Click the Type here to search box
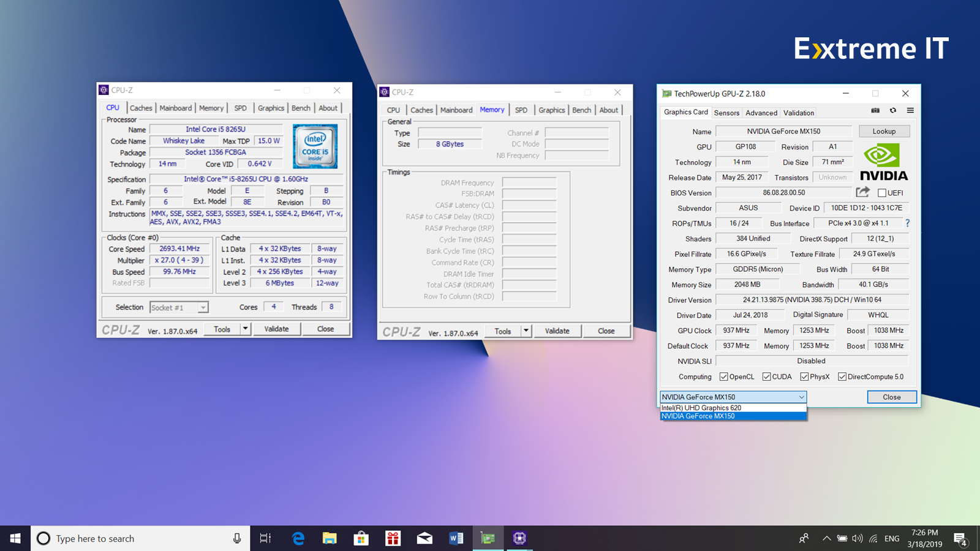This screenshot has height=551, width=980. [140, 538]
